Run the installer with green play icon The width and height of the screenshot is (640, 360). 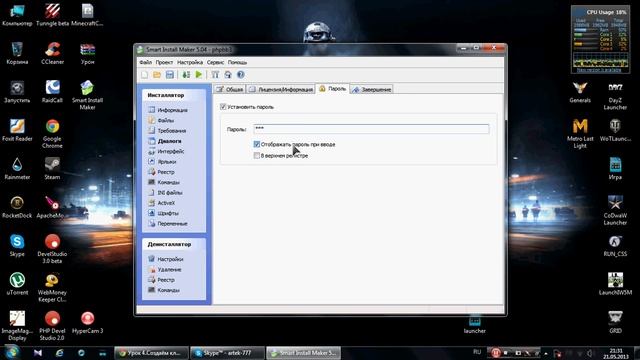click(199, 75)
